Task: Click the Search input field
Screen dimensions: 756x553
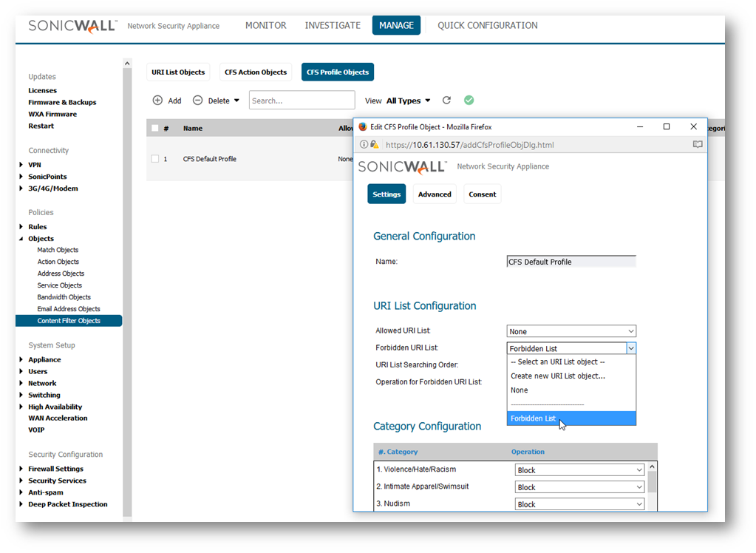Action: click(x=302, y=101)
